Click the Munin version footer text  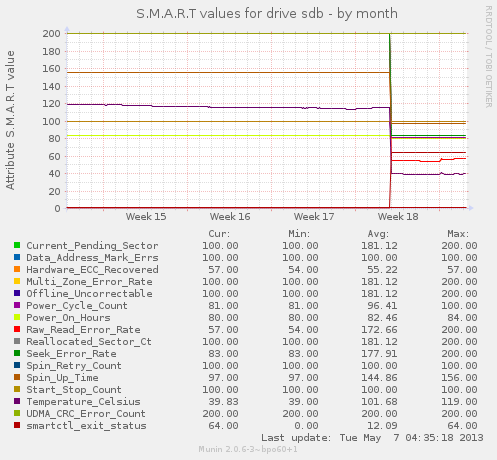(x=248, y=449)
